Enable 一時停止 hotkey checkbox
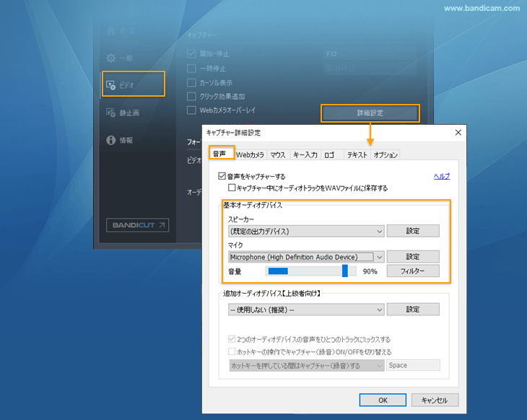This screenshot has width=527, height=420. (191, 69)
